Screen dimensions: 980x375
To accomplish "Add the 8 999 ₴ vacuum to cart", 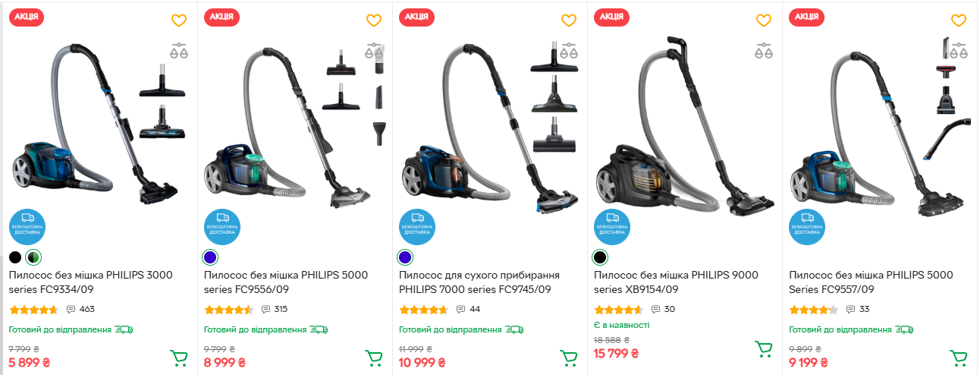I will tap(374, 357).
